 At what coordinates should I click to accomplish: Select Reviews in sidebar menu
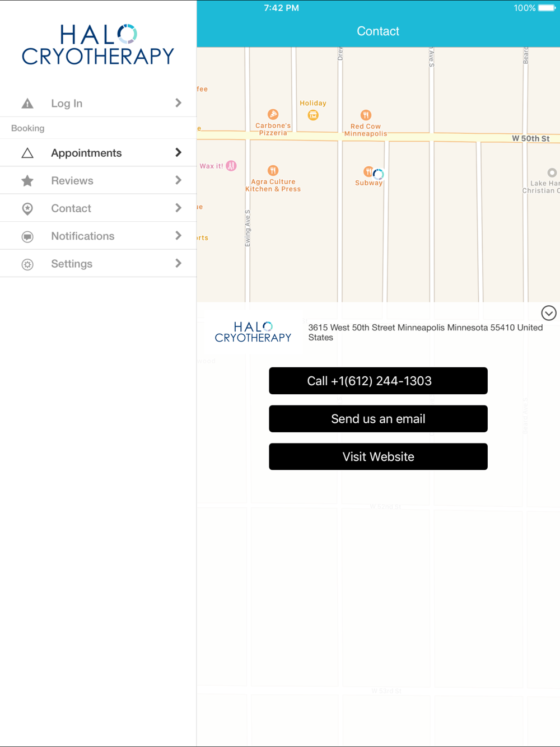[98, 180]
